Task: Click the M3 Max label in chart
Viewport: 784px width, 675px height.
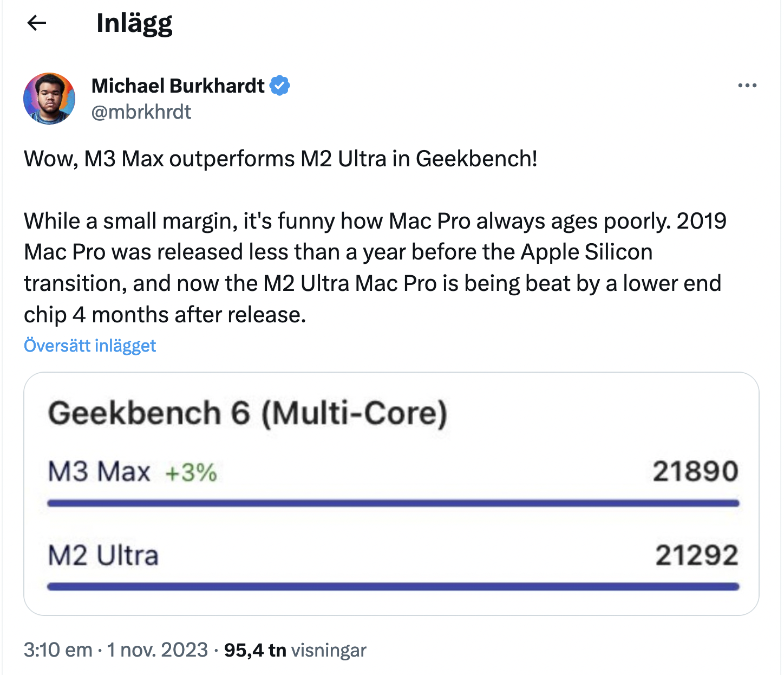Action: (x=99, y=471)
